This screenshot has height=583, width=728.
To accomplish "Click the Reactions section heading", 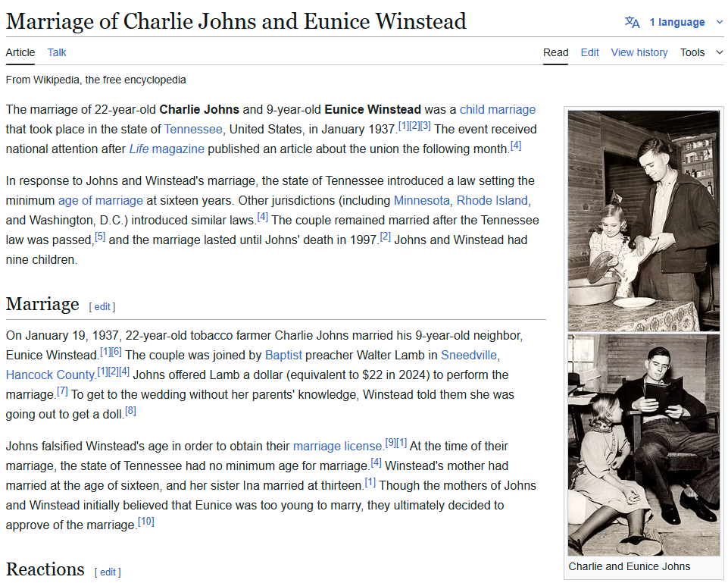I will click(45, 569).
